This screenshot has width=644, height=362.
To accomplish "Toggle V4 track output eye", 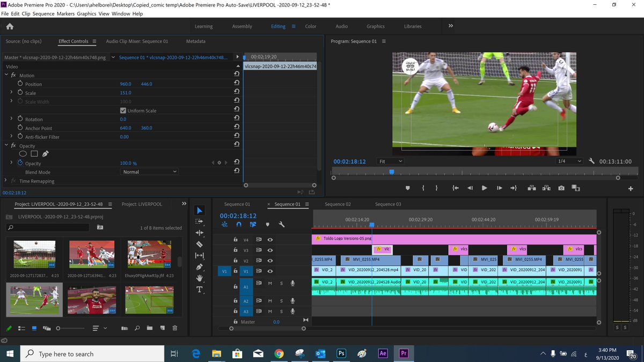I will click(x=270, y=240).
